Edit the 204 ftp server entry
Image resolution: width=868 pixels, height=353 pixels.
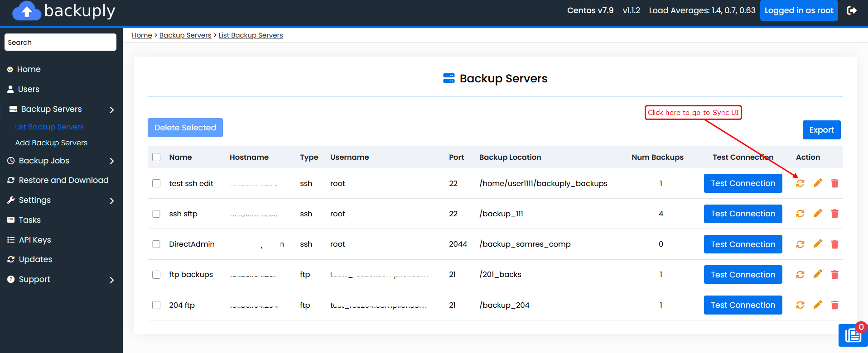point(818,305)
